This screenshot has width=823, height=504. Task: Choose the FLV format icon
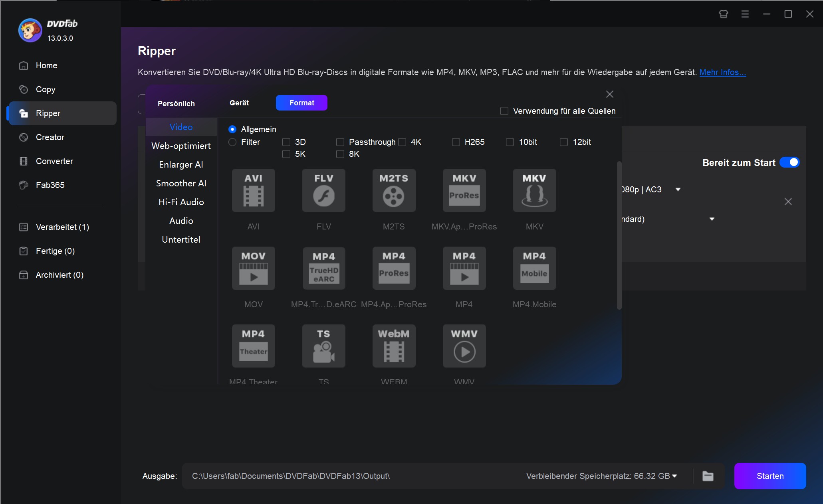323,190
